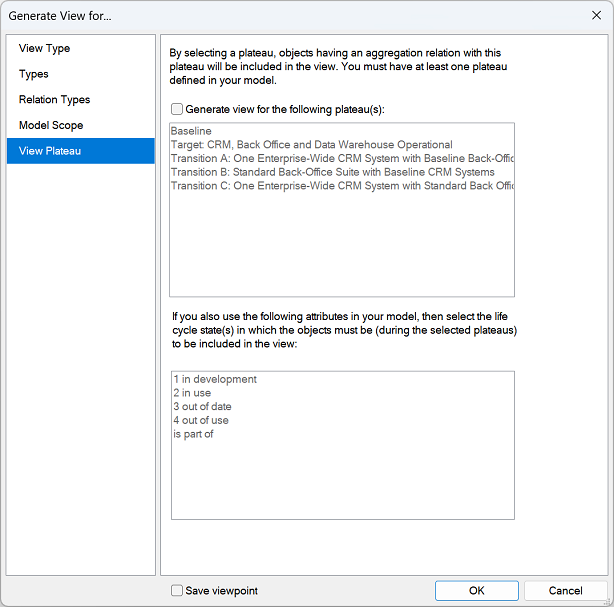
Task: Enable Generate view for following plateau(s) checkbox
Action: point(177,109)
